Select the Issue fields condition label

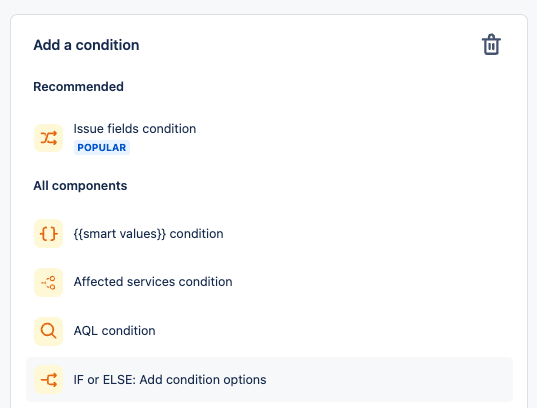(135, 129)
